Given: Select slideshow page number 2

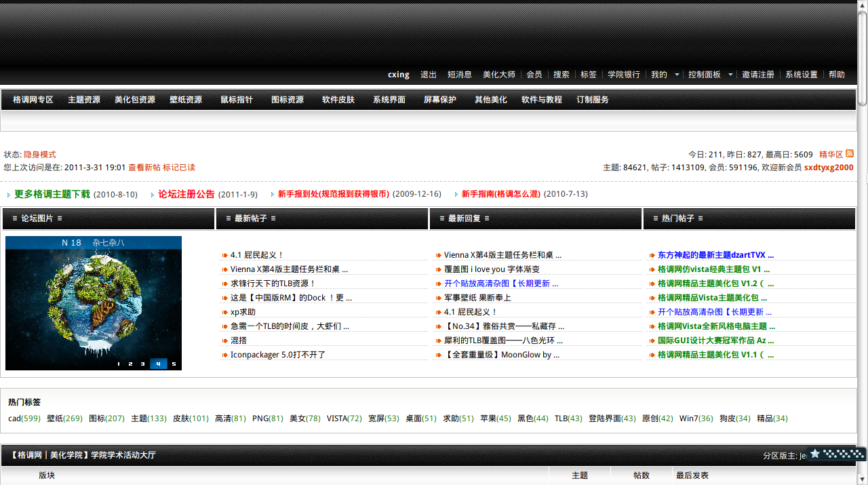Looking at the screenshot, I should point(130,364).
